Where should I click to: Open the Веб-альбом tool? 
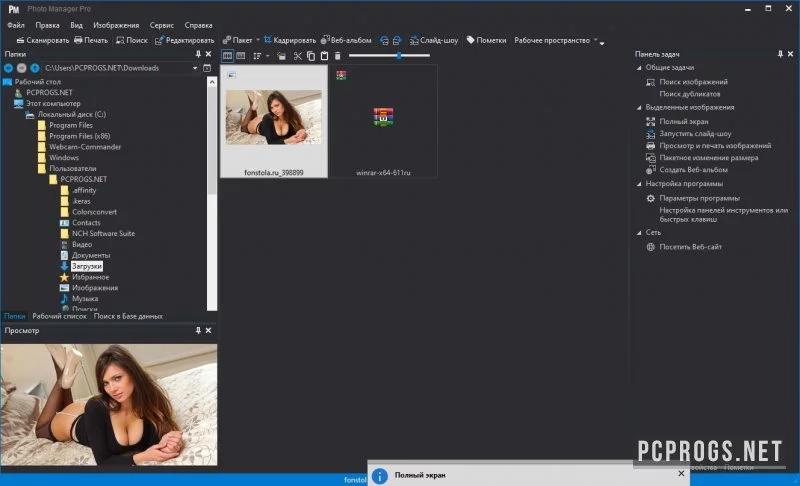coord(346,40)
